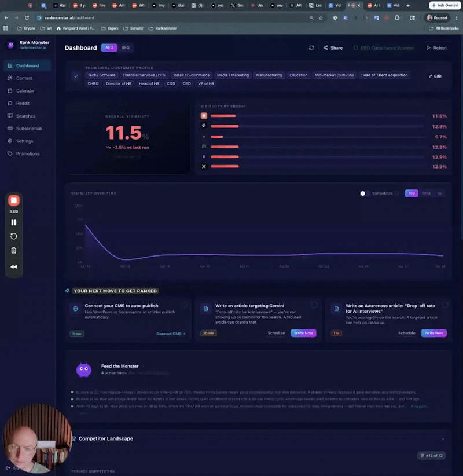Click the first engine icon at 11.6%
The width and height of the screenshot is (463, 476).
tap(204, 116)
